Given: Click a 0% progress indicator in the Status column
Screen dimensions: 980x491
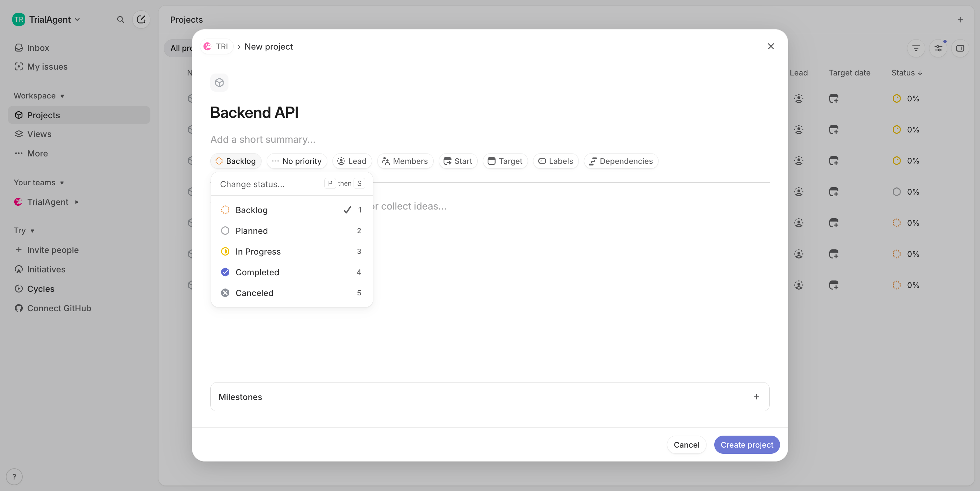Looking at the screenshot, I should (913, 98).
